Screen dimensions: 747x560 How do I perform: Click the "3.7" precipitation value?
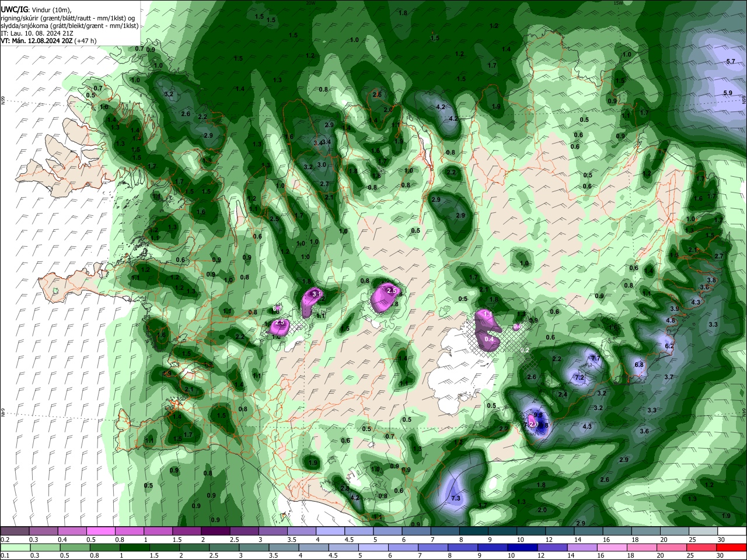tap(669, 377)
